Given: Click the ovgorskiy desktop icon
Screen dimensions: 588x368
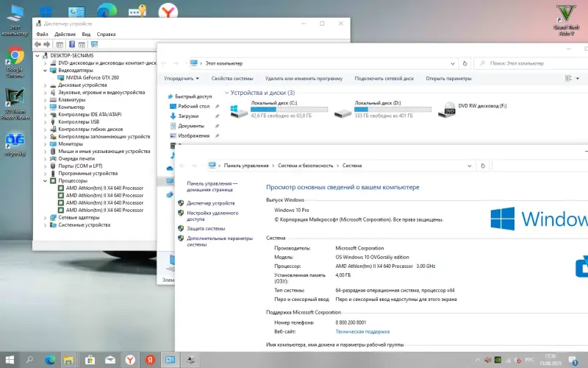Looking at the screenshot, I should point(15,144).
